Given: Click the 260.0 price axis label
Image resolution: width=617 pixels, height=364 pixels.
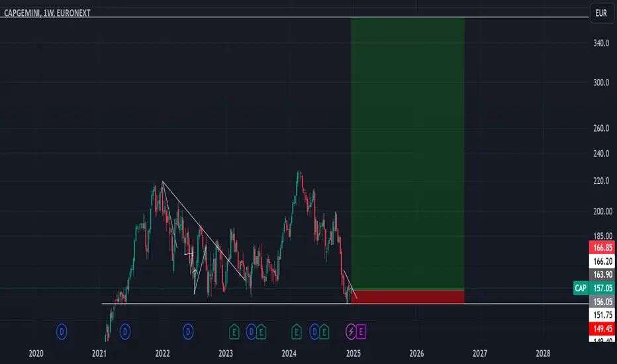Looking at the screenshot, I should [x=601, y=128].
